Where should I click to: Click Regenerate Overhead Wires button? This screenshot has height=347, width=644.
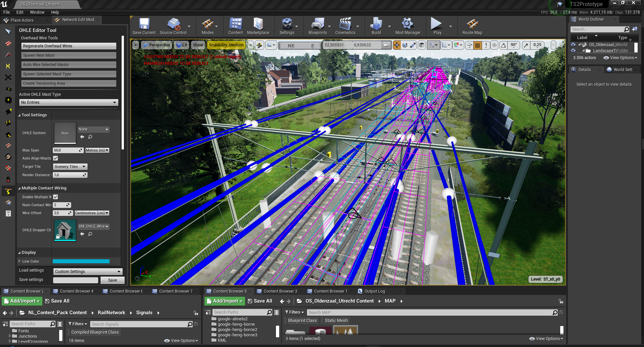[69, 46]
